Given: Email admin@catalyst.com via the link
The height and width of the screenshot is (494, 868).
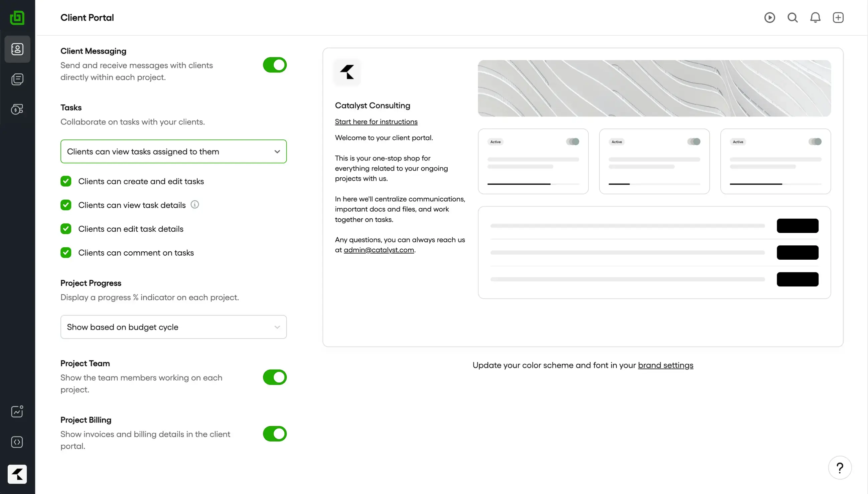Looking at the screenshot, I should (378, 250).
